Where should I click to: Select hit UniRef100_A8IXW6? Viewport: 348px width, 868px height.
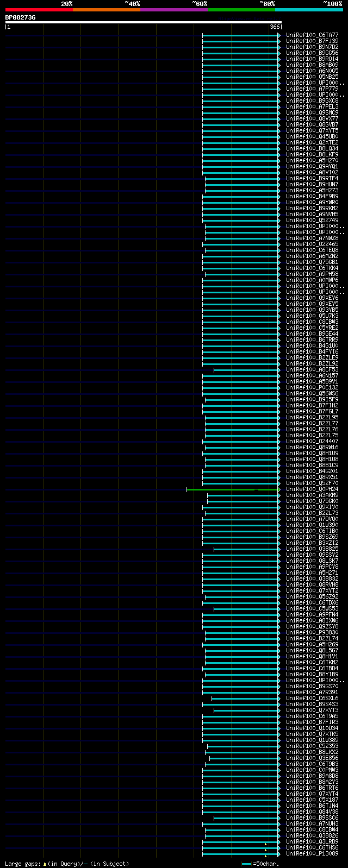312,621
